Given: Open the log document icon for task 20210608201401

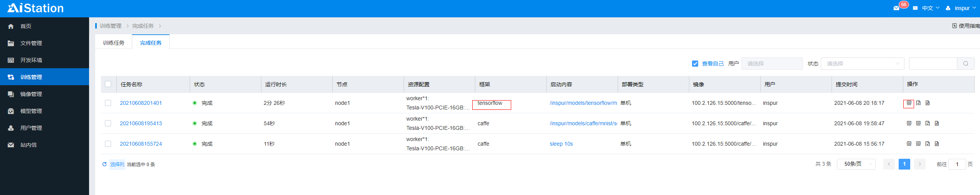Looking at the screenshot, I should click(928, 103).
